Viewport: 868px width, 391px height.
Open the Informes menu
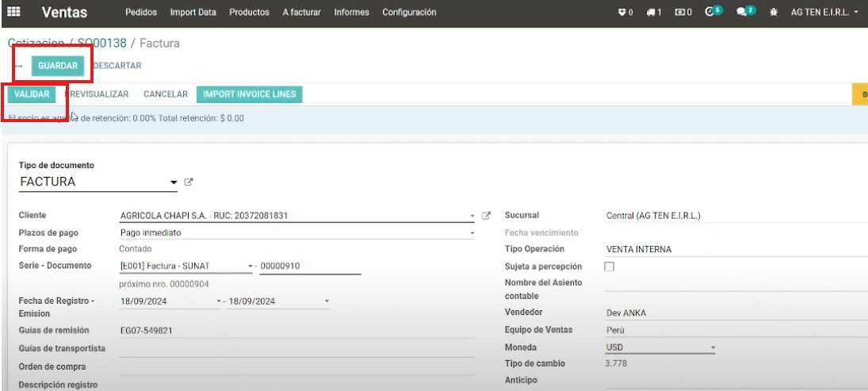(351, 13)
